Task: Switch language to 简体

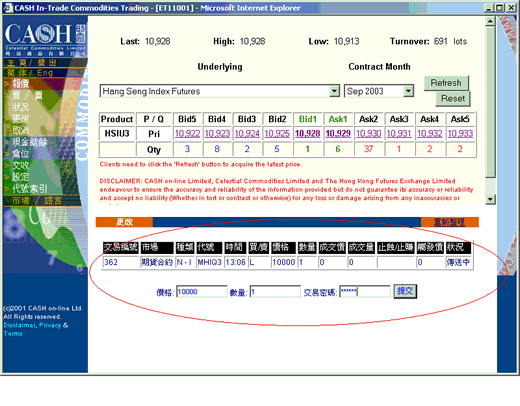Action: 16,73
